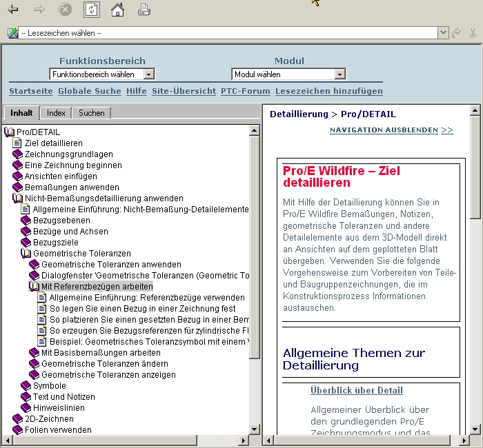The width and height of the screenshot is (483, 448).
Task: Expand the Hinweislinien book icon
Action: (26, 408)
